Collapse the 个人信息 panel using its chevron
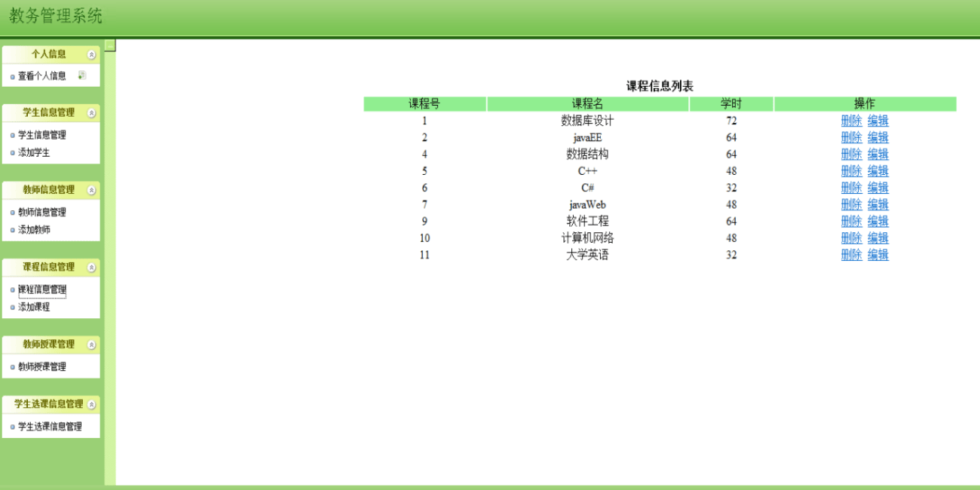The width and height of the screenshot is (980, 490). click(x=92, y=54)
